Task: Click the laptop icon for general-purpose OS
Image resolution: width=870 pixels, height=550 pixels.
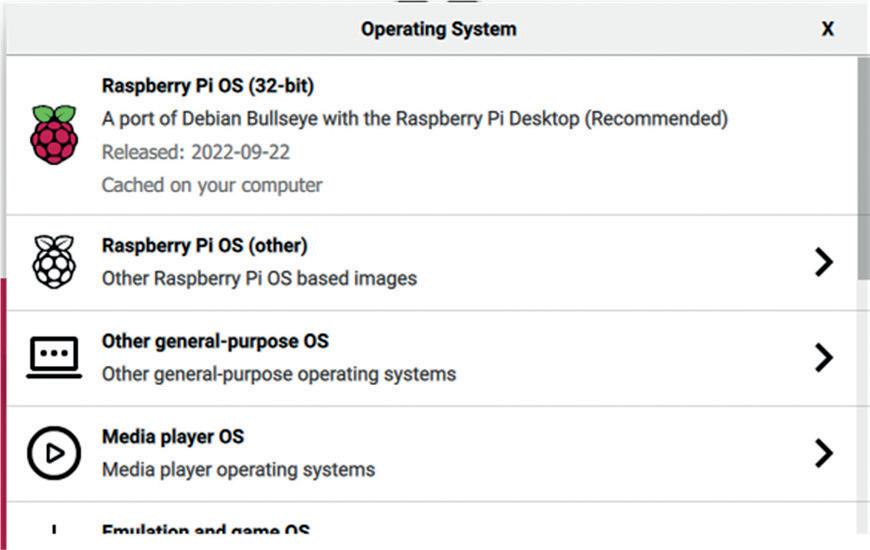Action: 54,357
